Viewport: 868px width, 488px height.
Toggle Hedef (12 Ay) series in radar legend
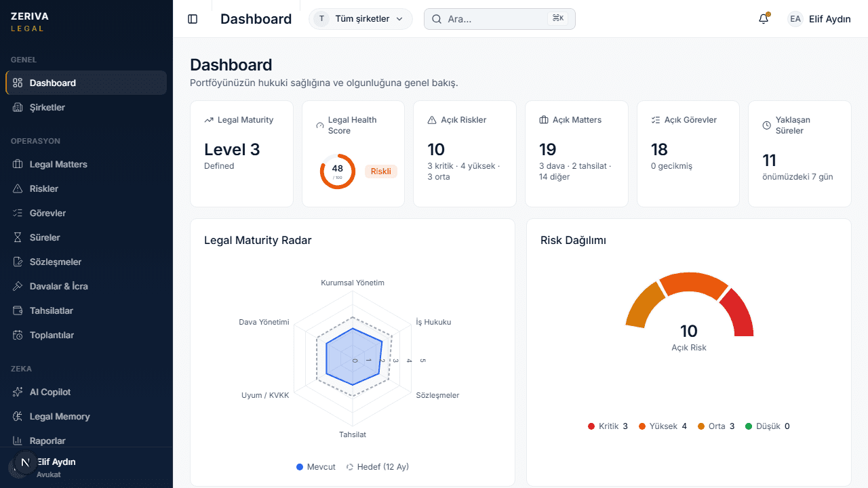(x=378, y=467)
